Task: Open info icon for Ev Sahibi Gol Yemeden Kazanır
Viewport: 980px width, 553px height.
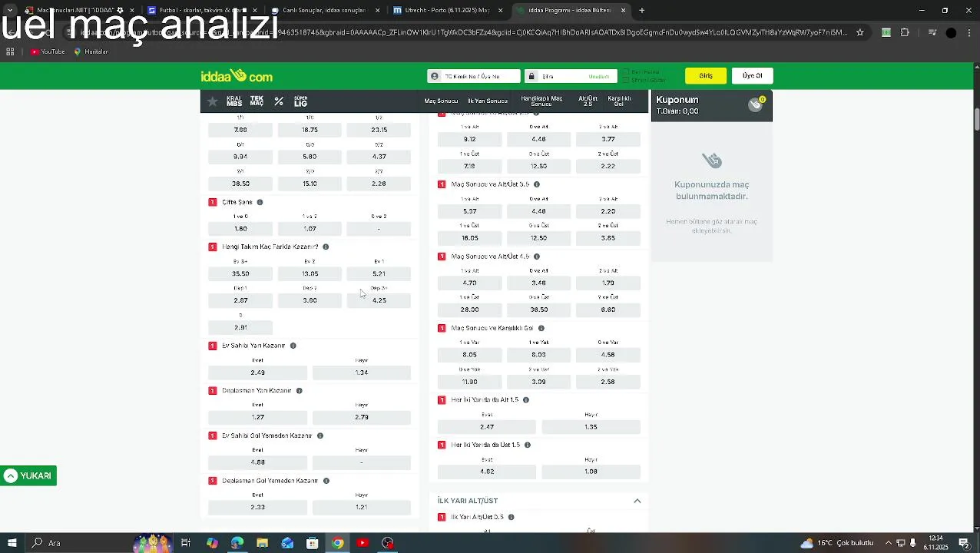Action: pos(319,435)
